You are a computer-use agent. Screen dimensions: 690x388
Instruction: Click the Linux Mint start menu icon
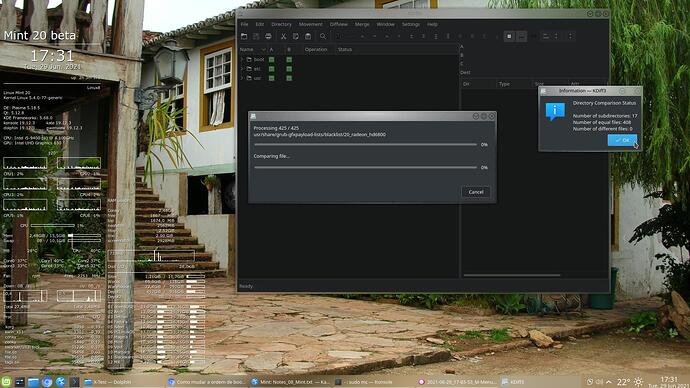6,382
